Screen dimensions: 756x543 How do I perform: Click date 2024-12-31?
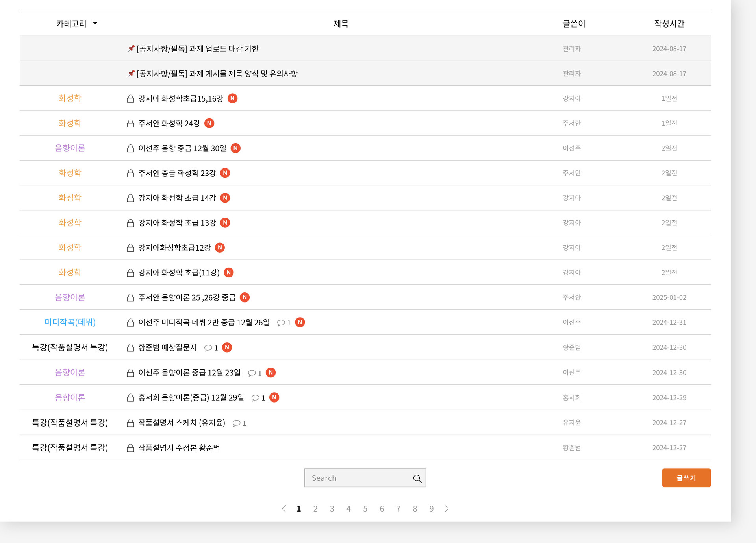[x=669, y=322]
